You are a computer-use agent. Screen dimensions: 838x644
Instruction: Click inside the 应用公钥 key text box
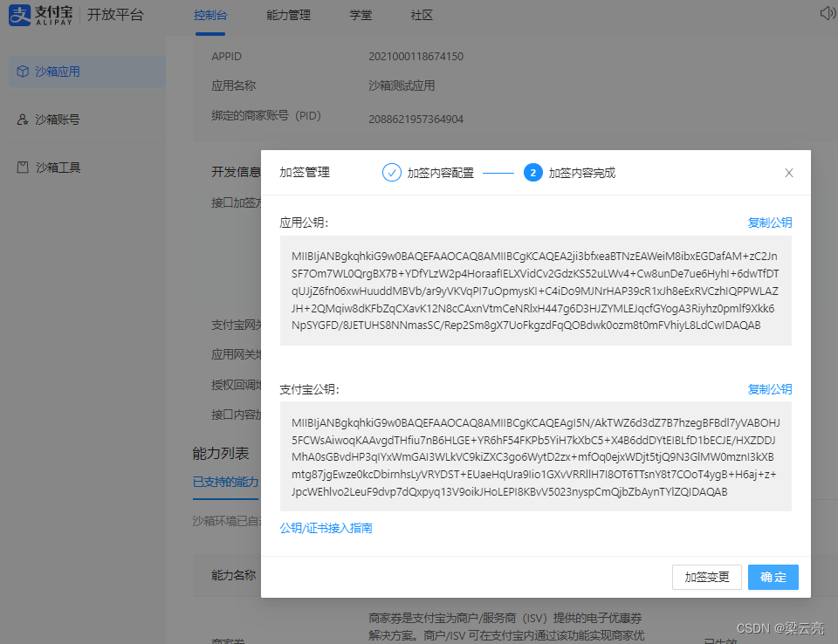(535, 291)
